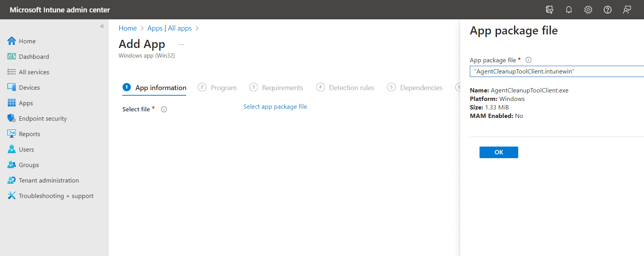644x256 pixels.
Task: Click the Platform: Windows text
Action: pyautogui.click(x=497, y=99)
